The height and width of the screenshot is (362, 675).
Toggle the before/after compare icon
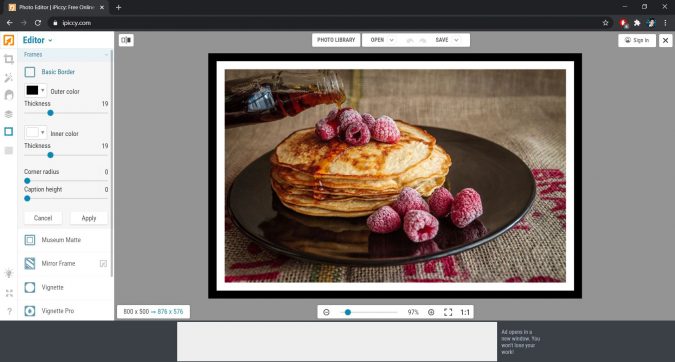[x=126, y=40]
